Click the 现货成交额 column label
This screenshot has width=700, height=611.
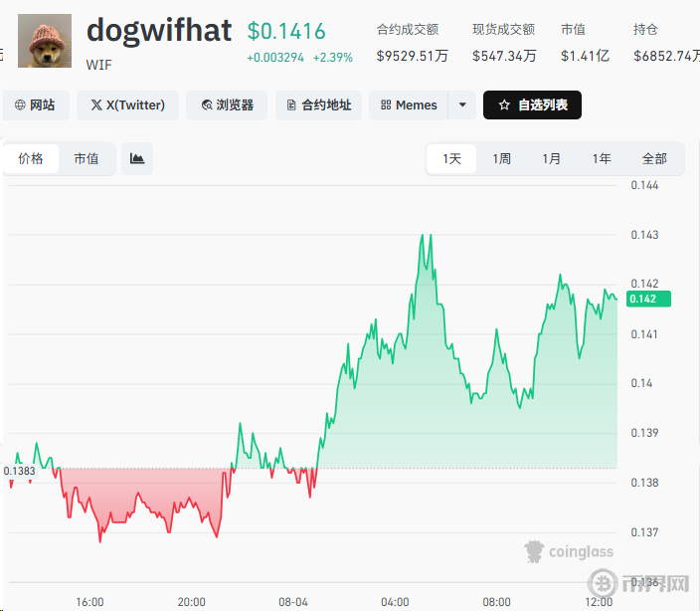[503, 30]
